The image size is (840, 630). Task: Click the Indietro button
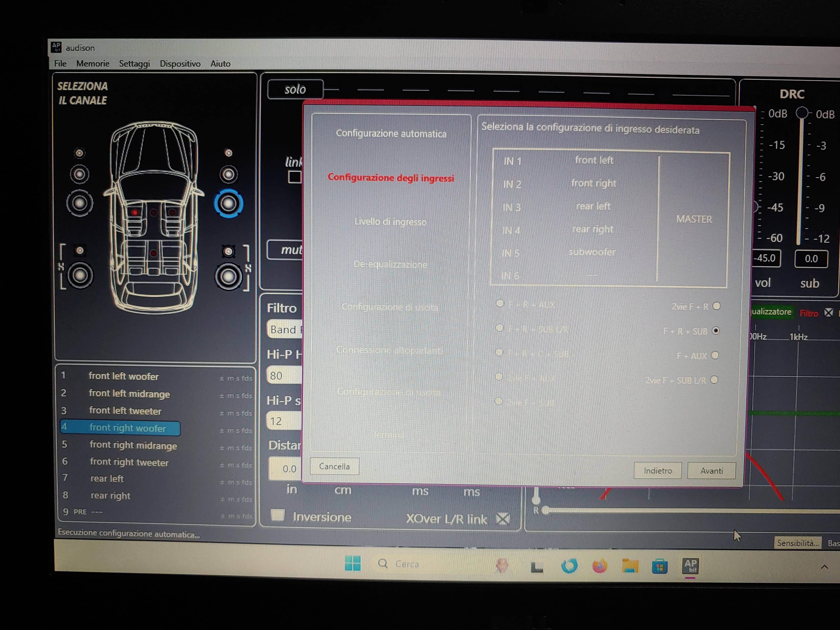tap(658, 471)
